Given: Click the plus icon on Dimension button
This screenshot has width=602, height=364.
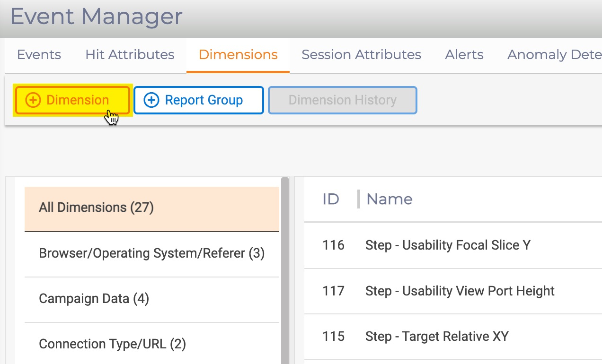Looking at the screenshot, I should click(x=33, y=100).
